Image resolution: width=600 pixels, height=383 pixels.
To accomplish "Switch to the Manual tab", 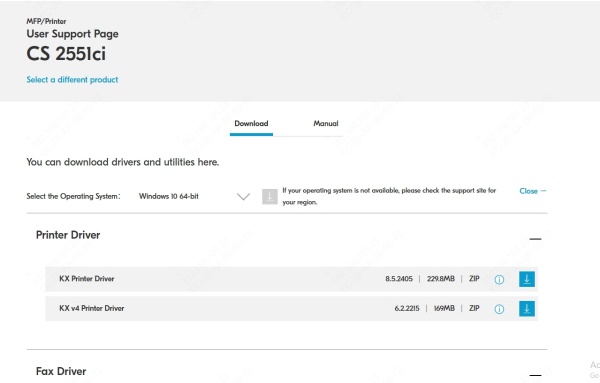I will [x=326, y=124].
